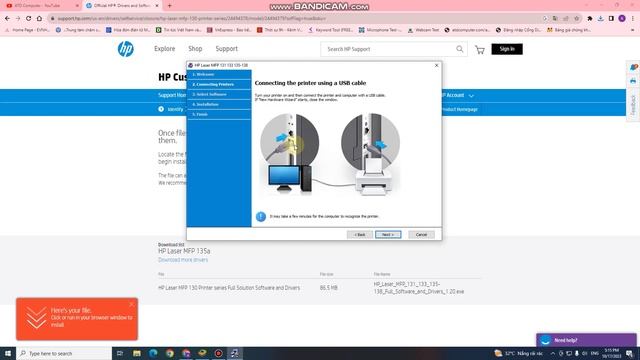Image resolution: width=640 pixels, height=360 pixels.
Task: Cancel the HP Laser MFP installer
Action: coord(421,235)
